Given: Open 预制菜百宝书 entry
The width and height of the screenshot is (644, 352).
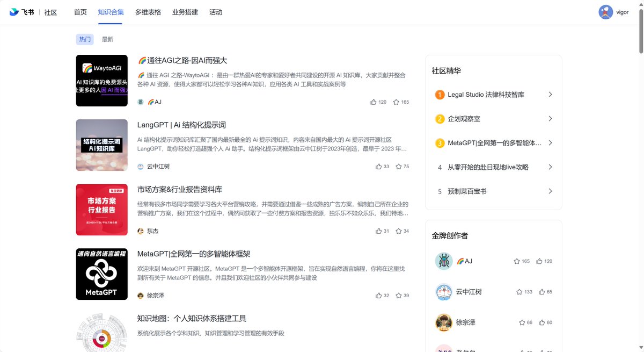Looking at the screenshot, I should pos(467,191).
